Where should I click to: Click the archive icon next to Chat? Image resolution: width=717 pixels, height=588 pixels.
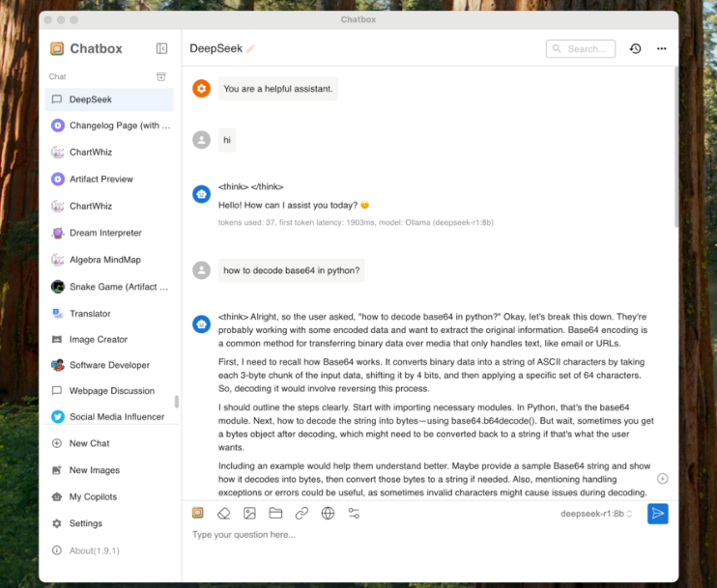click(161, 76)
